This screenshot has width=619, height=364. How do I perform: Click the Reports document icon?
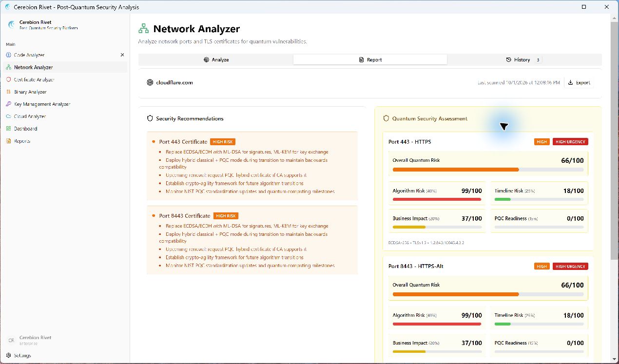pos(8,141)
